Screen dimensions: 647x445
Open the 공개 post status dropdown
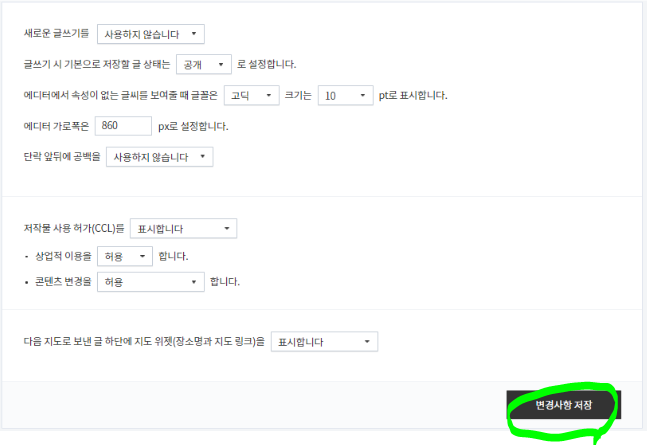click(x=204, y=64)
